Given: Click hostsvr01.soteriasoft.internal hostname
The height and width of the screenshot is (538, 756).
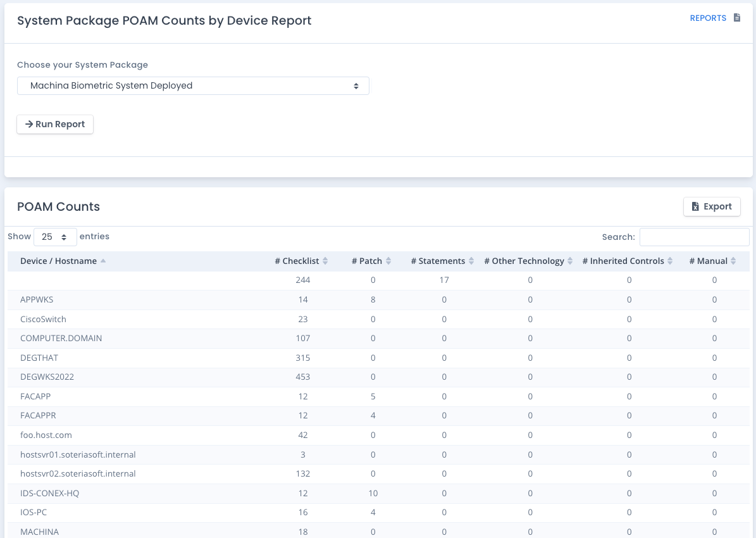Looking at the screenshot, I should click(x=78, y=454).
